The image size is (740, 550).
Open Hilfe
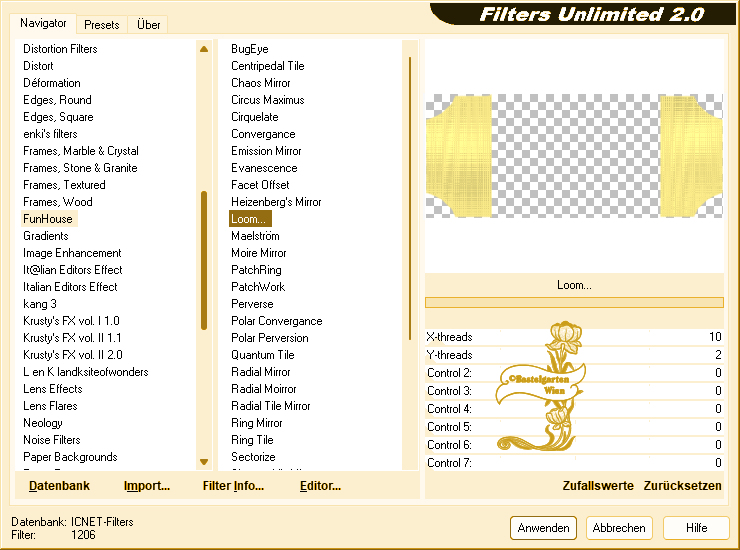(x=696, y=528)
